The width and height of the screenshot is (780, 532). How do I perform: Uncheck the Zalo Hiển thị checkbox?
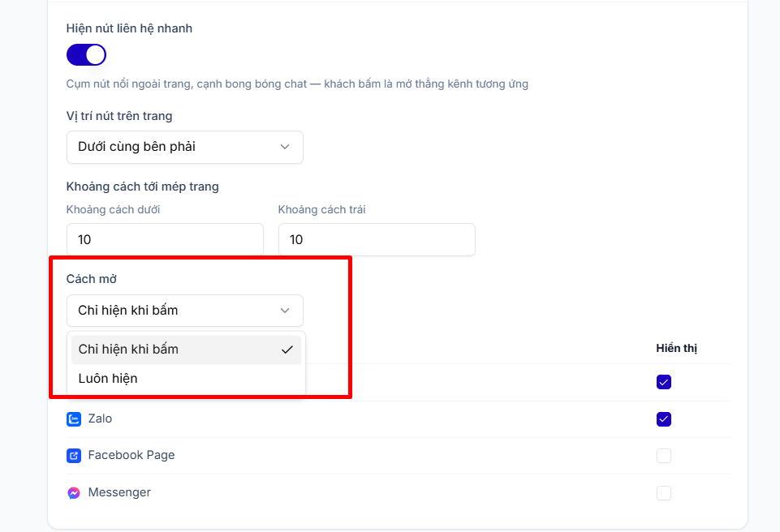664,419
